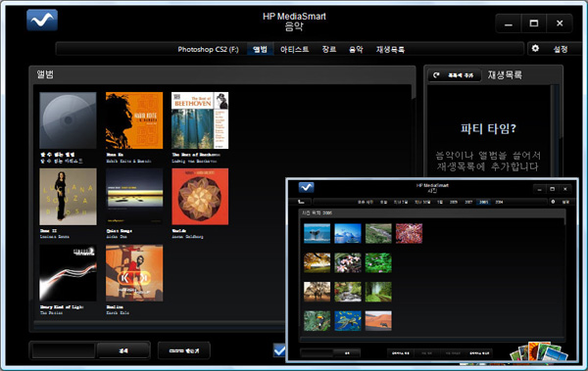This screenshot has height=371, width=588.
Task: Click the CD rip button at bottom
Action: pos(184,350)
